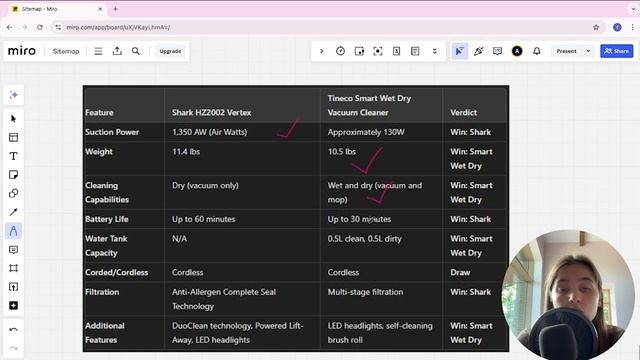
Task: Select the Sticky note tool
Action: [x=13, y=175]
